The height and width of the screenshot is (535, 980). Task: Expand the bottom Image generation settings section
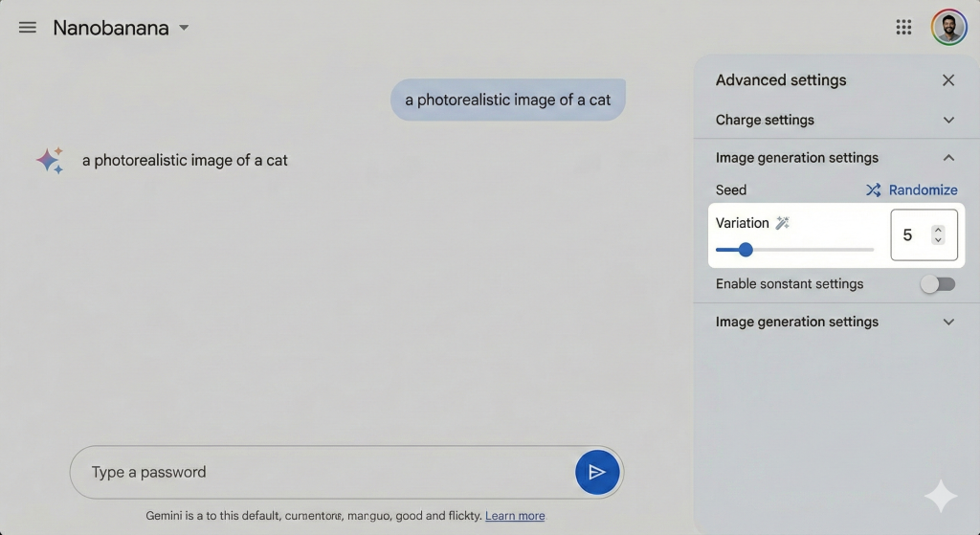tap(948, 322)
